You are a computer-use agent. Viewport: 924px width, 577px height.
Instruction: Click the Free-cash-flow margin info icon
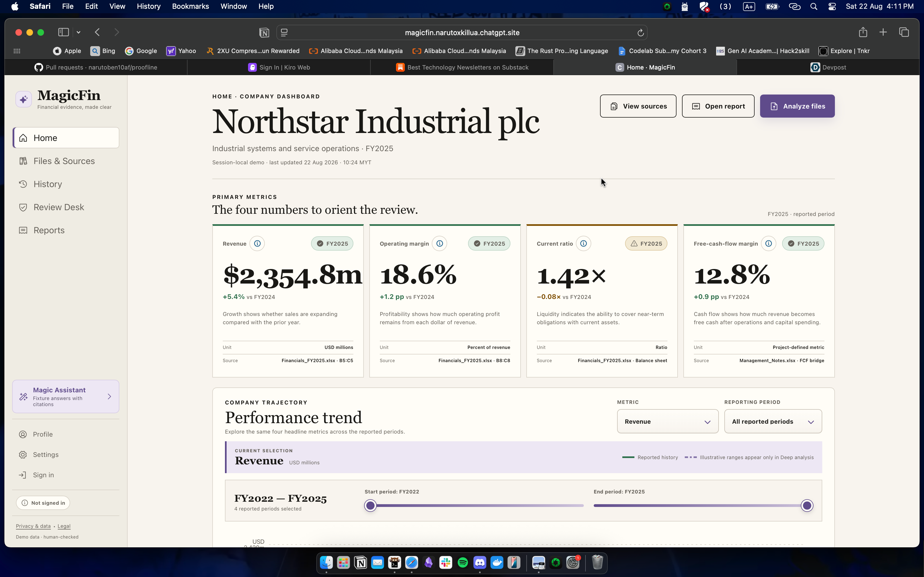point(768,243)
